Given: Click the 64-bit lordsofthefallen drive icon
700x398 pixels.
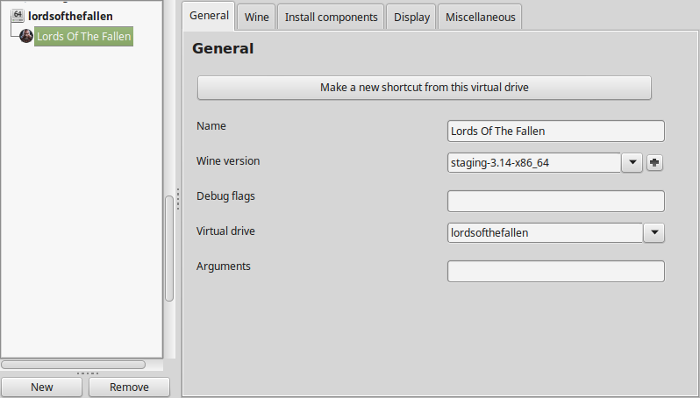Looking at the screenshot, I should (x=17, y=16).
